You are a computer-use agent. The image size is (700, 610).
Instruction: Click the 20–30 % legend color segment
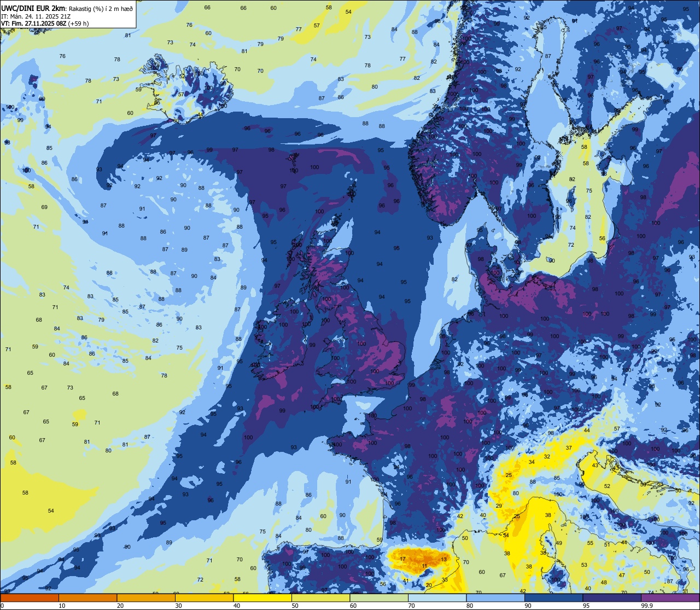point(146,598)
